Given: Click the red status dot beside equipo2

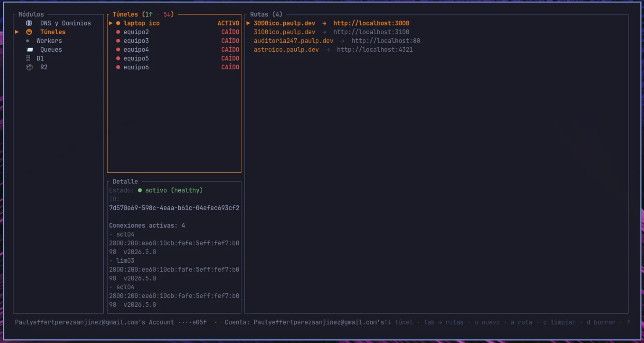Looking at the screenshot, I should pos(118,32).
